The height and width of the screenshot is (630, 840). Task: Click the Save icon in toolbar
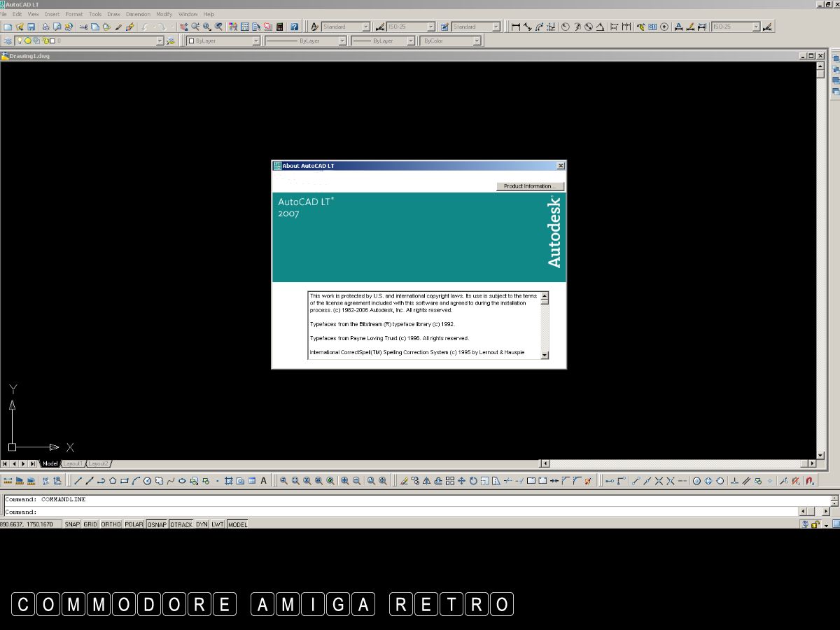pos(31,27)
